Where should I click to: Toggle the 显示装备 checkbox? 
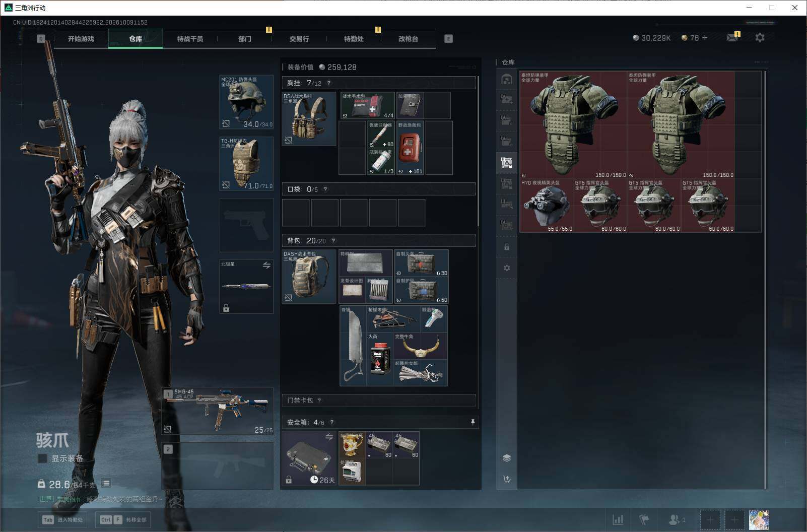click(x=43, y=458)
